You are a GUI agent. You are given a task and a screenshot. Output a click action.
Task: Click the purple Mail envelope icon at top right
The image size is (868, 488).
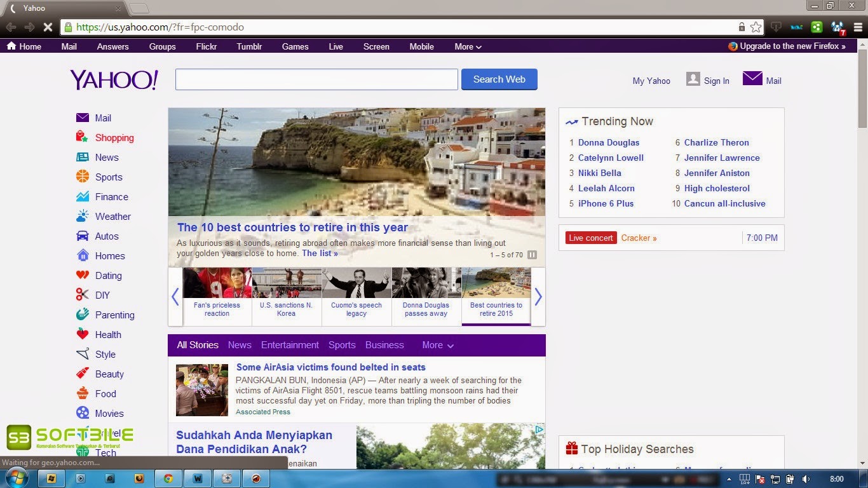pyautogui.click(x=752, y=79)
